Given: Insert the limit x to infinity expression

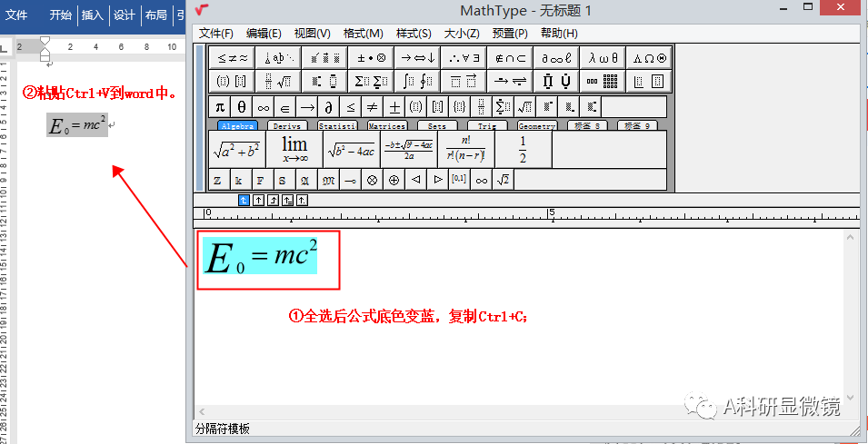Looking at the screenshot, I should click(x=294, y=150).
